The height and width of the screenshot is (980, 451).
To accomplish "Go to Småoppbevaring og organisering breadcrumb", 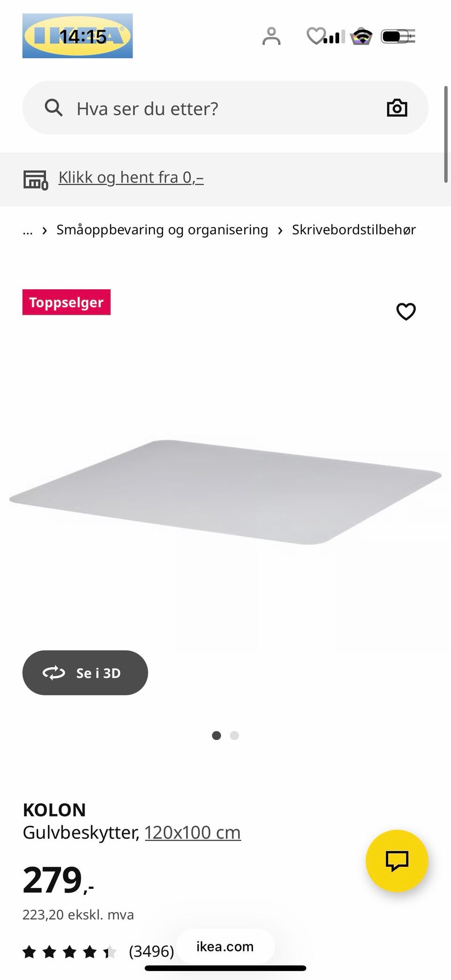I will tap(162, 230).
